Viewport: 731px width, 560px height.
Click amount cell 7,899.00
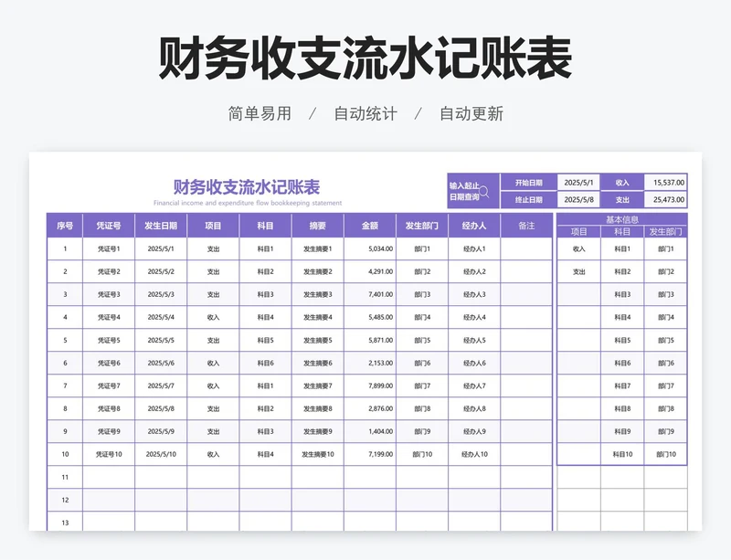pyautogui.click(x=370, y=386)
